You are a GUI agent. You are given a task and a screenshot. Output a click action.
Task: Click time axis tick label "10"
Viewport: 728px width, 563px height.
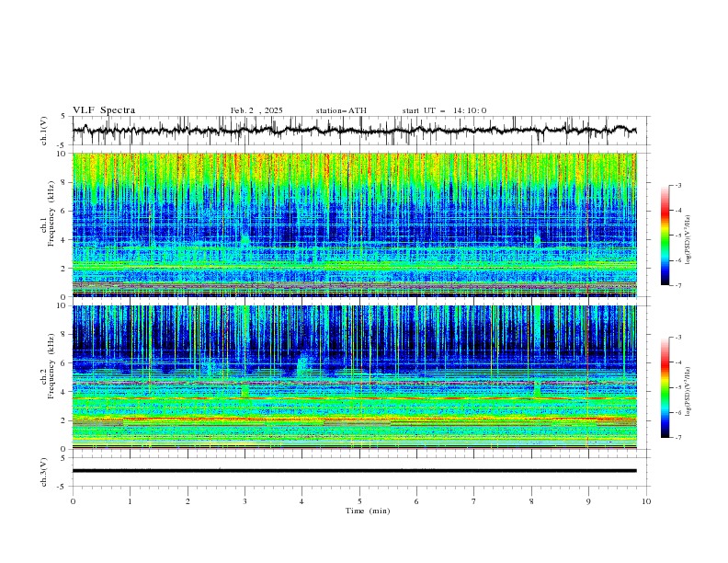coord(646,501)
